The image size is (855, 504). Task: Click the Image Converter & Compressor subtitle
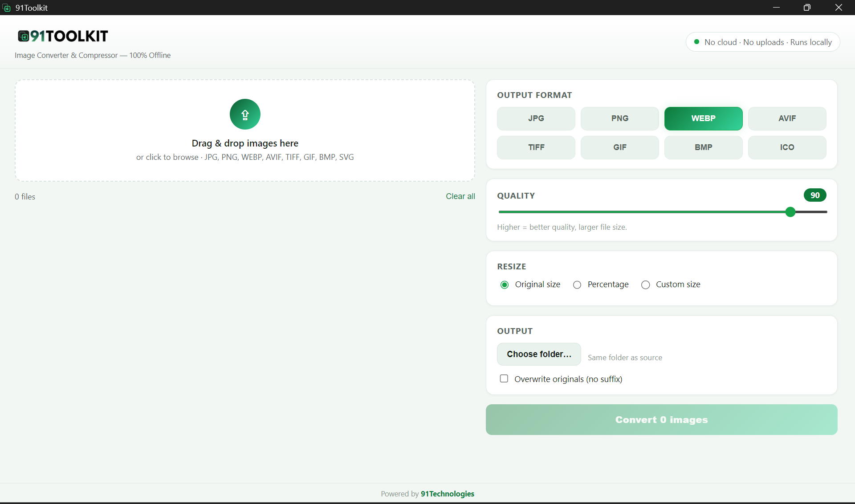93,55
